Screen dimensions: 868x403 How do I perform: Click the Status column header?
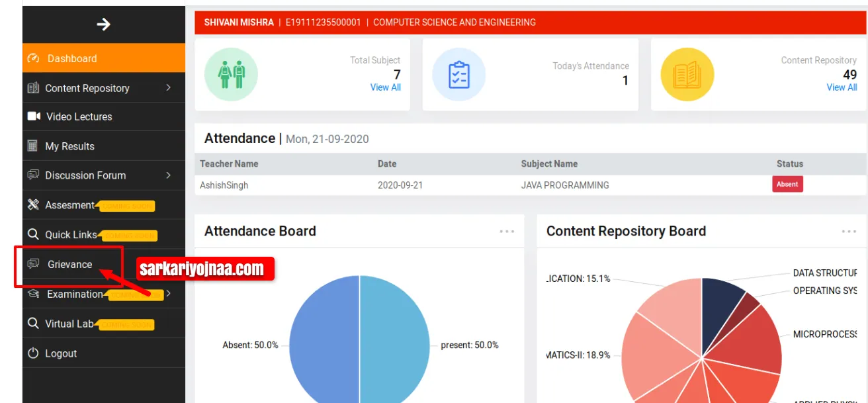coord(790,163)
